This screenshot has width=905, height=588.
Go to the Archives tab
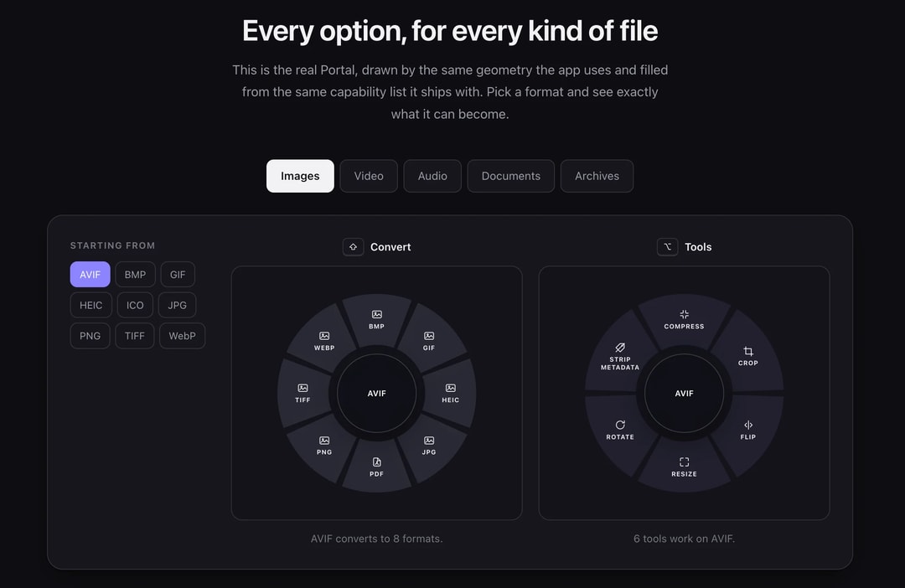(597, 176)
